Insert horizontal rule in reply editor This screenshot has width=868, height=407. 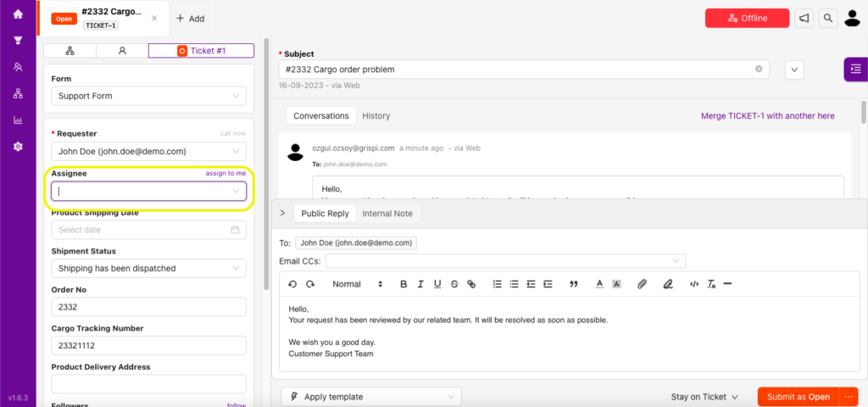728,284
